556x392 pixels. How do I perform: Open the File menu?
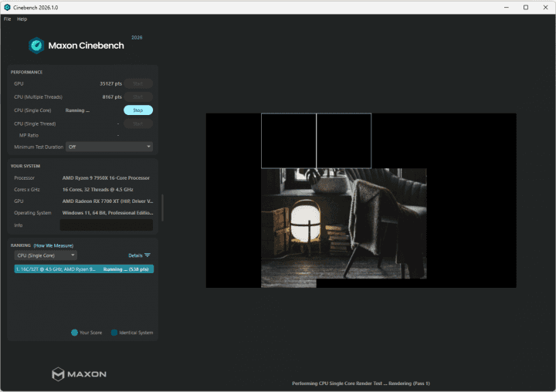tap(8, 19)
